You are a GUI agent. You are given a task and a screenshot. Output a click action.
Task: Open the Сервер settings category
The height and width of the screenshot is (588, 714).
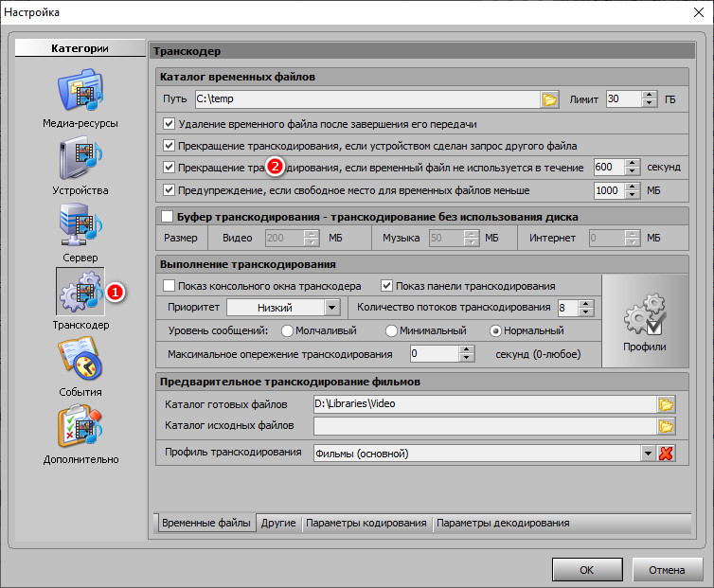(x=80, y=226)
